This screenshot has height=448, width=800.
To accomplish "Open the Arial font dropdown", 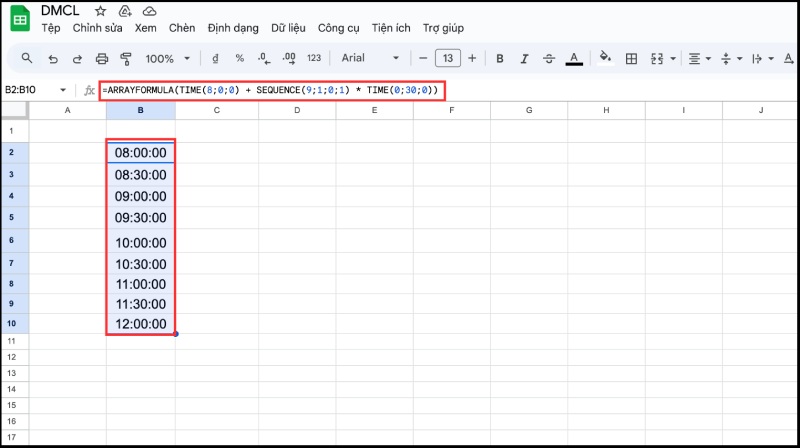I will (x=370, y=58).
